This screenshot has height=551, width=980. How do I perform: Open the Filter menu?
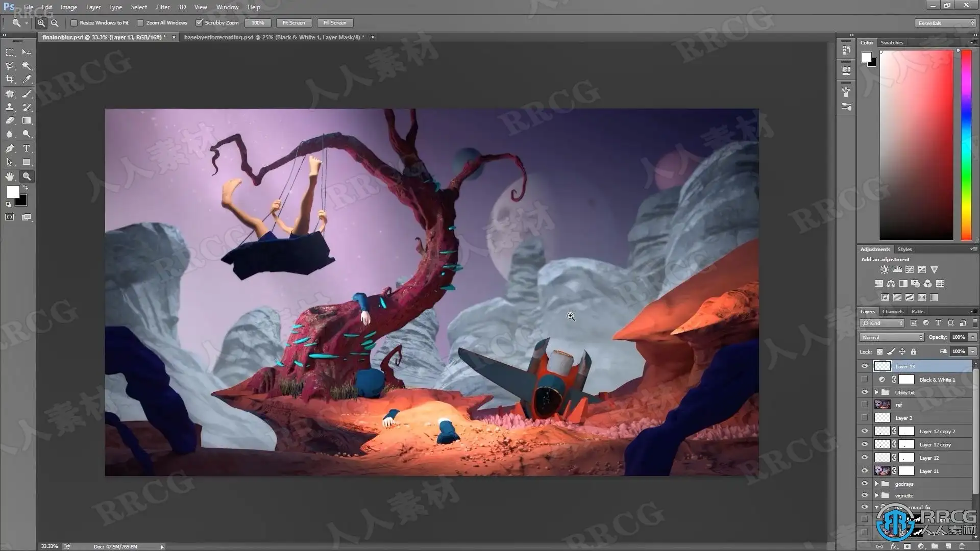162,7
